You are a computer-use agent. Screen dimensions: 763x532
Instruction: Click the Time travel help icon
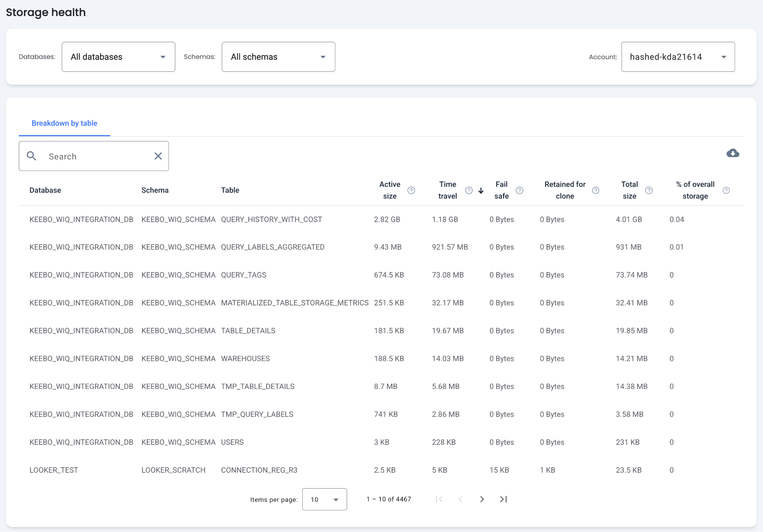pos(469,190)
